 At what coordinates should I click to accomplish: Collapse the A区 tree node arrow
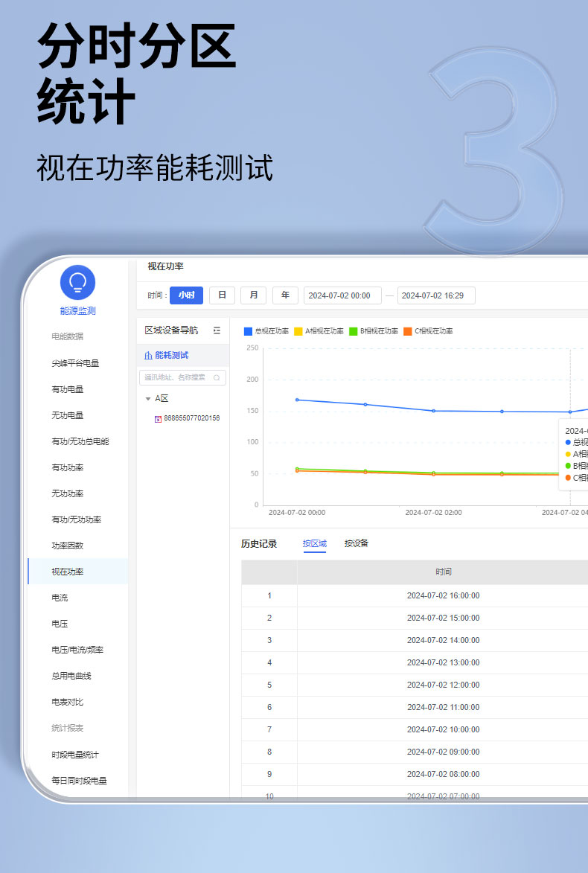[x=147, y=399]
